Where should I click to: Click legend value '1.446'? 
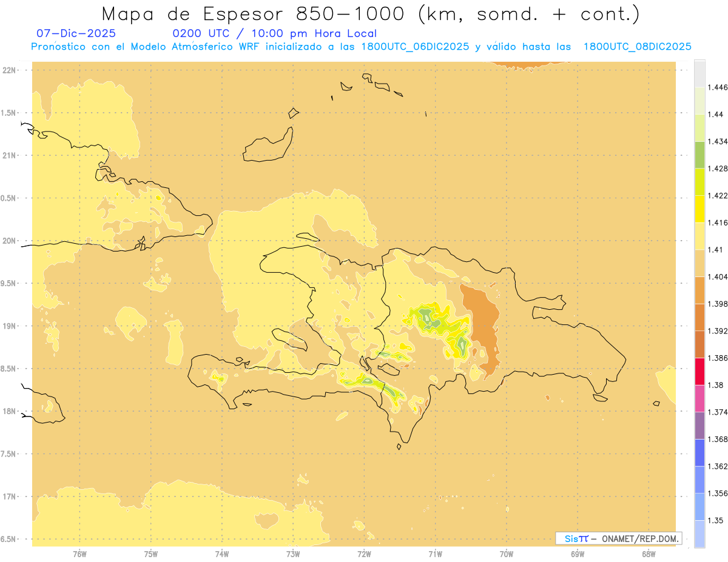[718, 87]
